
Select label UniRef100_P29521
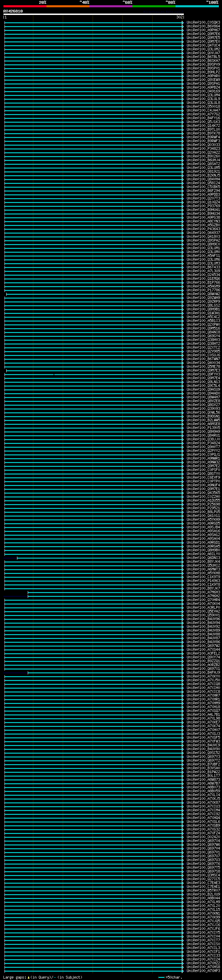(203, 508)
